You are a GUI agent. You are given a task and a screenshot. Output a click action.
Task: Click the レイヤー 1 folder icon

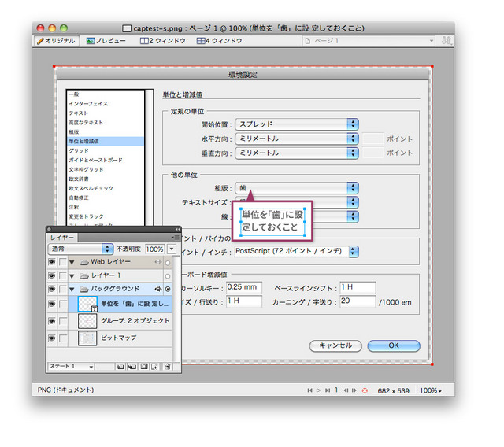tap(84, 276)
